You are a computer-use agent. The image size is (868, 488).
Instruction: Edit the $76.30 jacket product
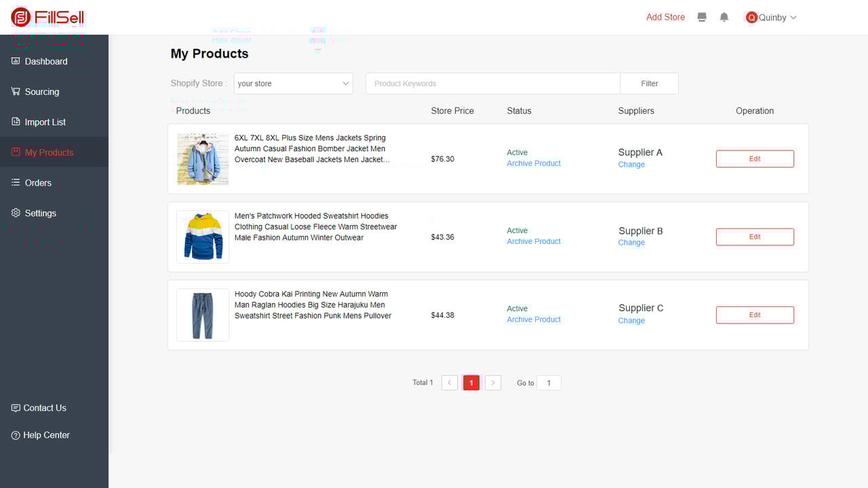pos(755,159)
